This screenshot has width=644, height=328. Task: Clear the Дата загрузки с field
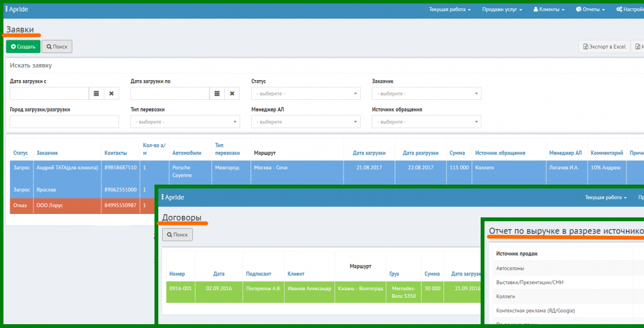[111, 94]
